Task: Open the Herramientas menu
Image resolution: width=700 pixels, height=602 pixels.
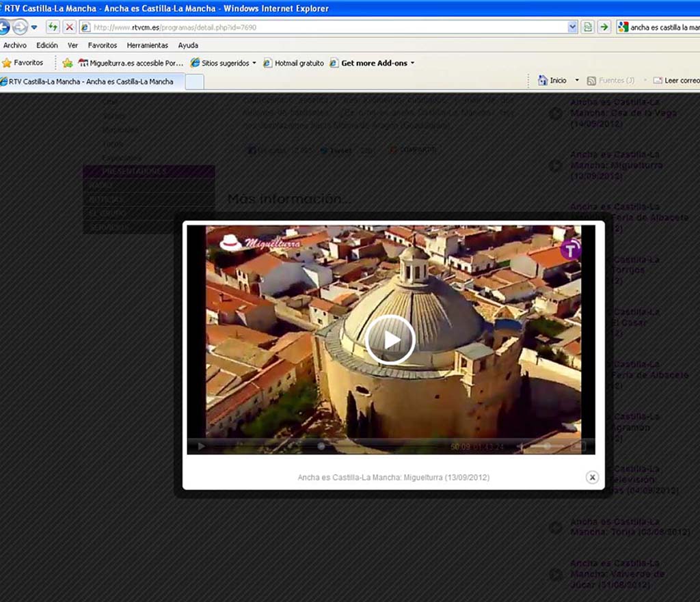Action: click(x=147, y=45)
